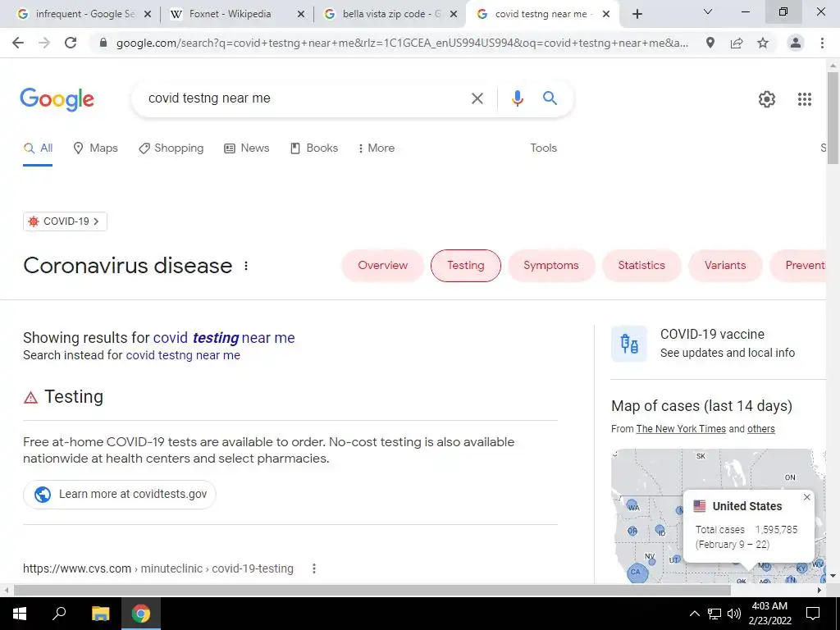This screenshot has height=630, width=840.
Task: Open Windows taskbar search
Action: 59,614
